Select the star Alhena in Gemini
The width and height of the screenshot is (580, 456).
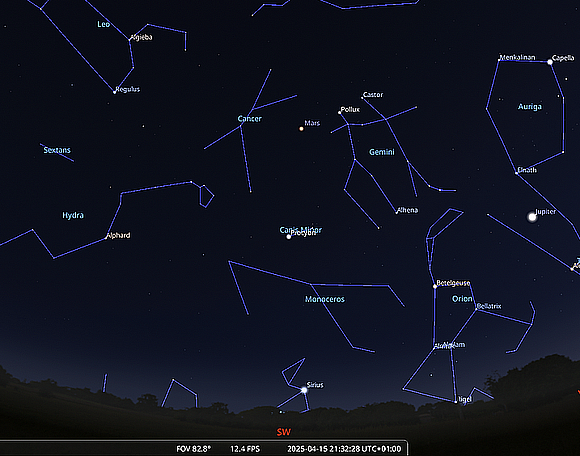pos(397,213)
